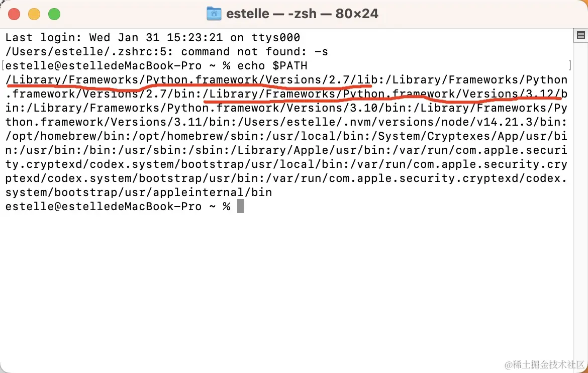Click the window title "estelle — -zsh — 80×24"
This screenshot has height=373, width=588.
(302, 14)
